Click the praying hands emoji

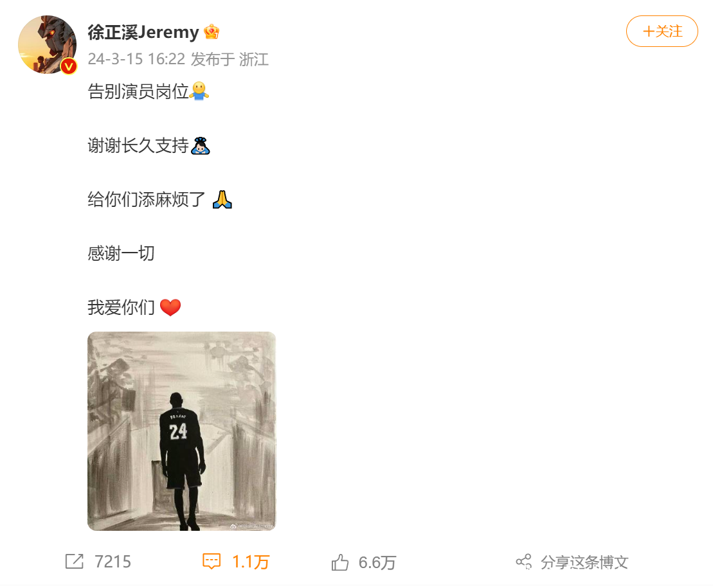[x=222, y=199]
